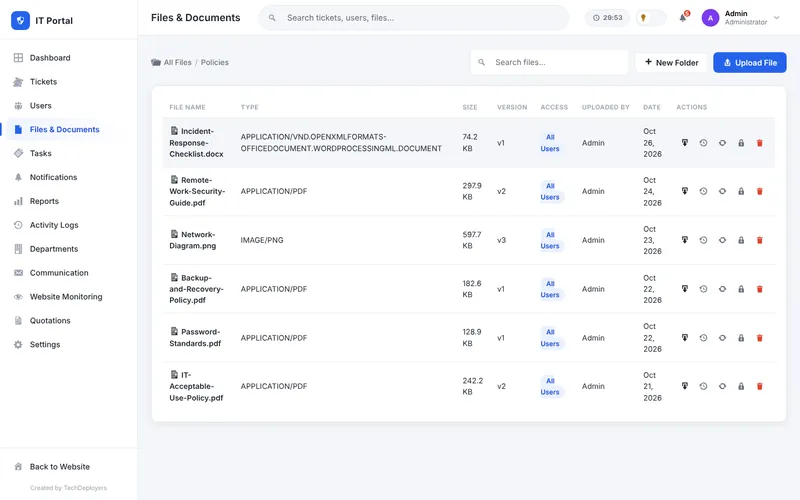Toggle lock on IT-Acceptable-Use-Policy.pdf

(x=741, y=386)
